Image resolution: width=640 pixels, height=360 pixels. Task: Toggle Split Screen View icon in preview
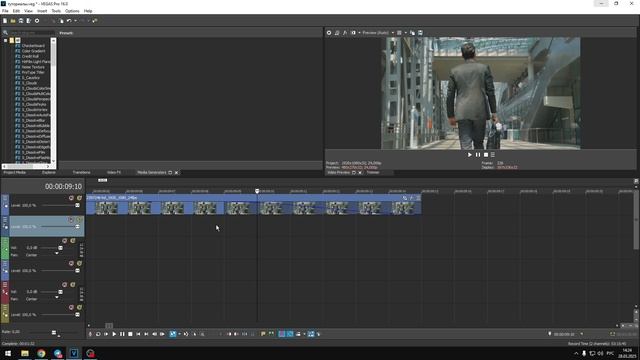click(x=353, y=33)
